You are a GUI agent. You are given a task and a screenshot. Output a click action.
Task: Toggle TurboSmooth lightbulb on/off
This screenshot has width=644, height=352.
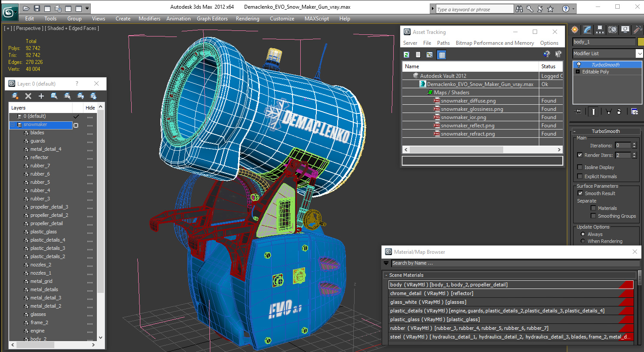pyautogui.click(x=579, y=65)
